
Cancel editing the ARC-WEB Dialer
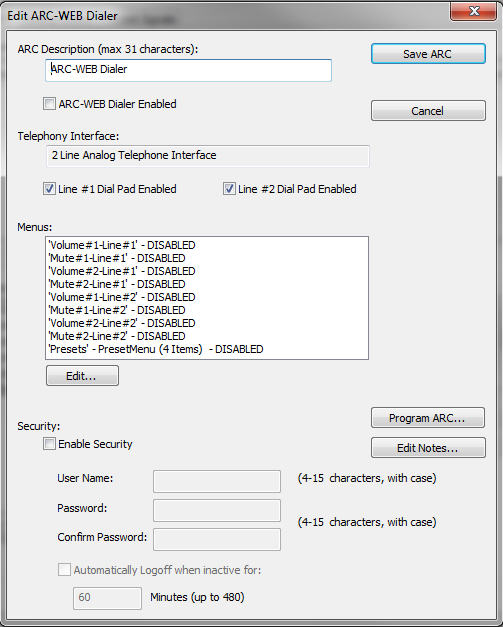click(428, 110)
